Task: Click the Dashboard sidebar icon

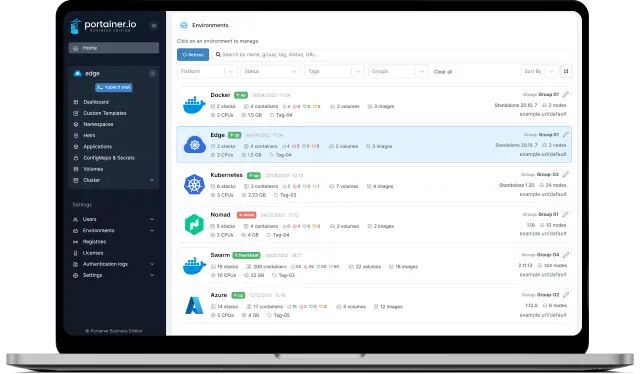Action: click(x=76, y=102)
